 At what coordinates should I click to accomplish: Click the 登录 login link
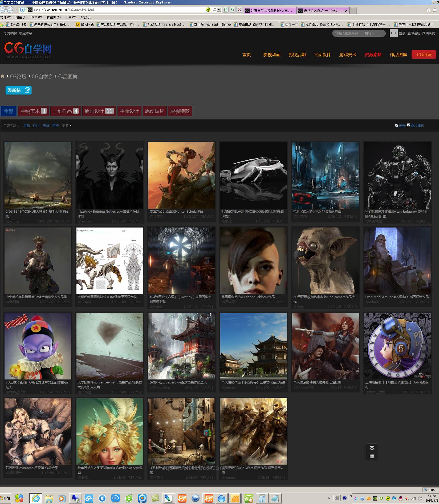click(x=402, y=33)
